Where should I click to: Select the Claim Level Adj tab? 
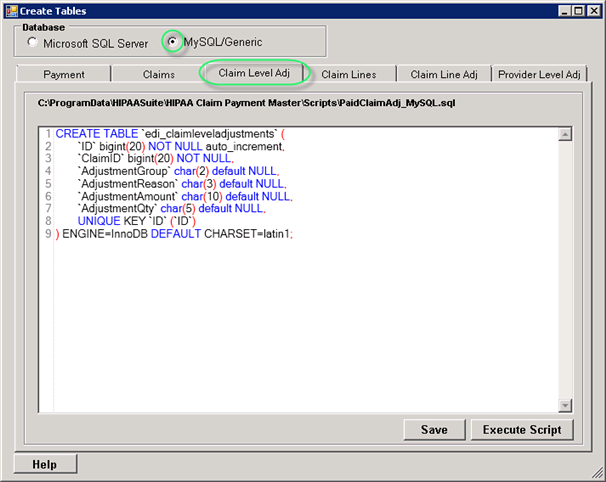pos(254,74)
